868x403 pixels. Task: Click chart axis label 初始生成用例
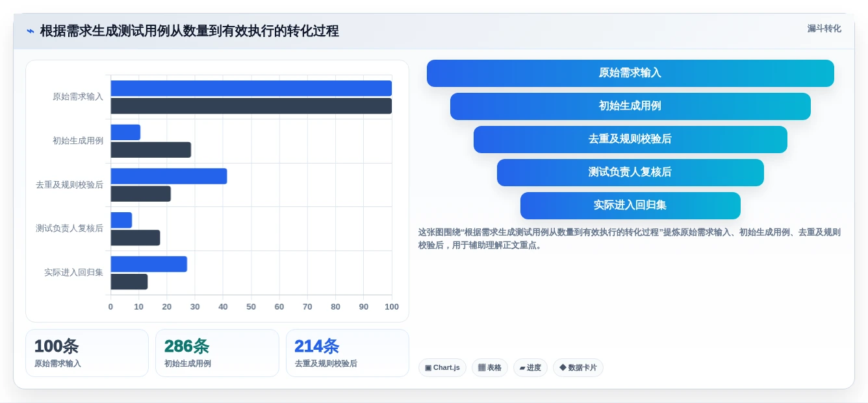[x=78, y=141]
